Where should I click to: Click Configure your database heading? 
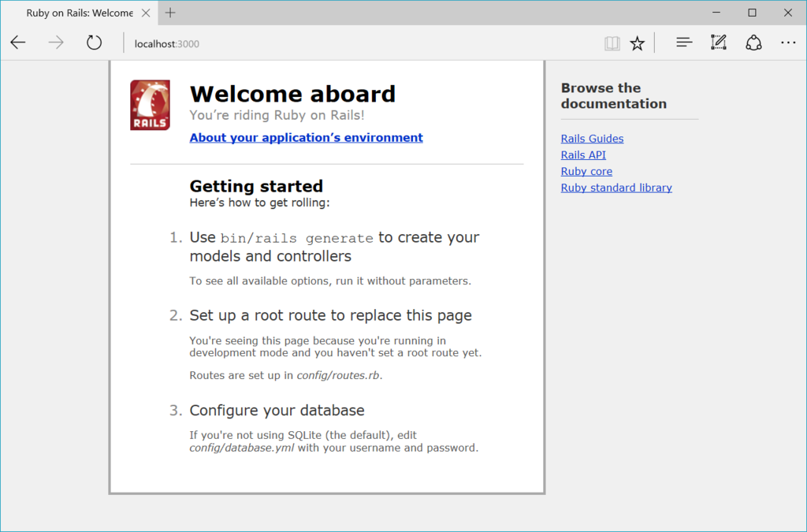277,410
